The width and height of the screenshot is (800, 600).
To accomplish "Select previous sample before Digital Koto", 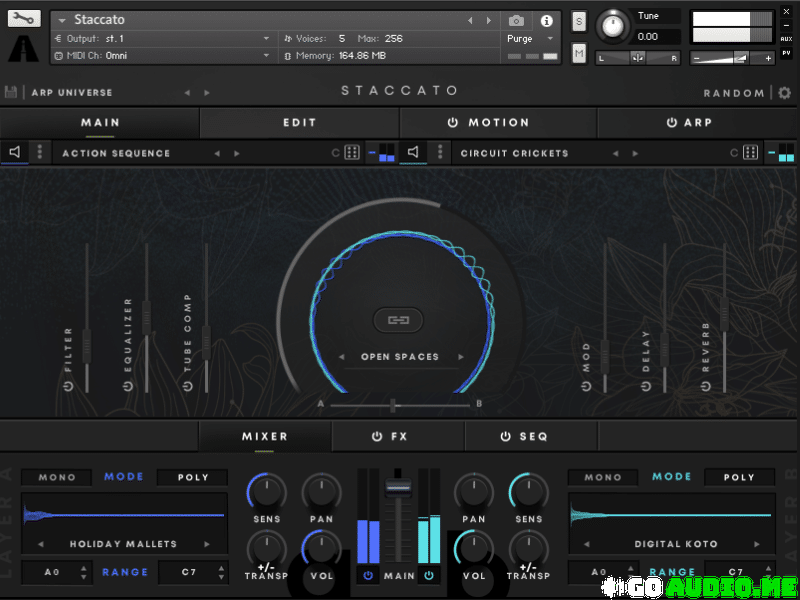I will point(586,544).
